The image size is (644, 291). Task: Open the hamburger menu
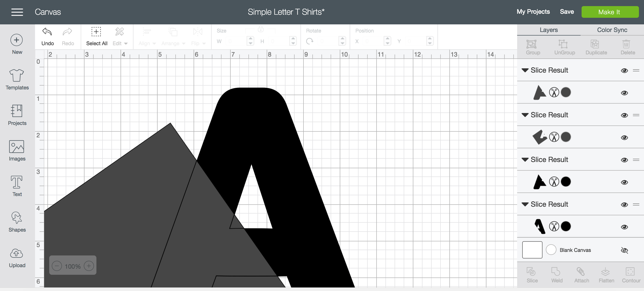(17, 12)
